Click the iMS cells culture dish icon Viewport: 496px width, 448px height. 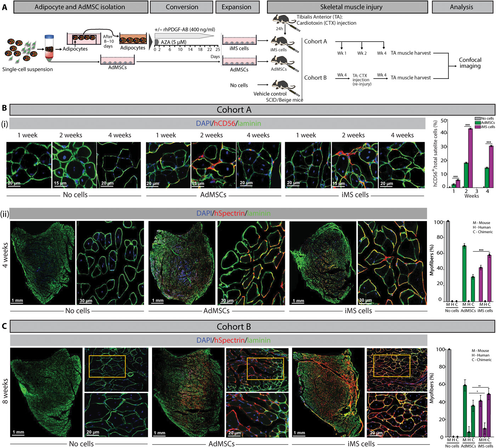(239, 40)
